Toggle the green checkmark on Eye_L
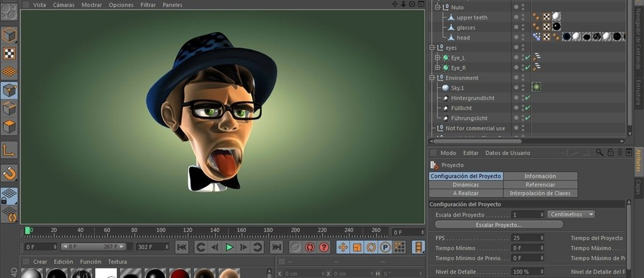The width and height of the screenshot is (644, 278). [x=528, y=57]
